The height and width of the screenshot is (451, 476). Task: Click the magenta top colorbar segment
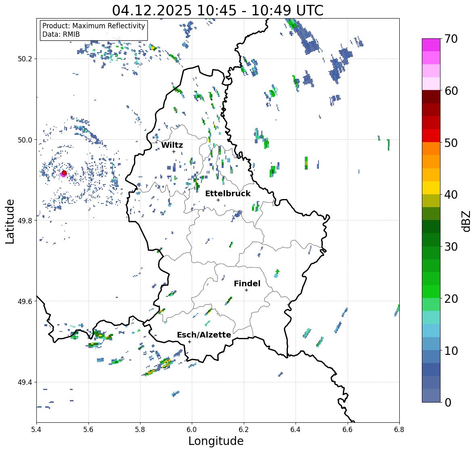click(x=431, y=45)
